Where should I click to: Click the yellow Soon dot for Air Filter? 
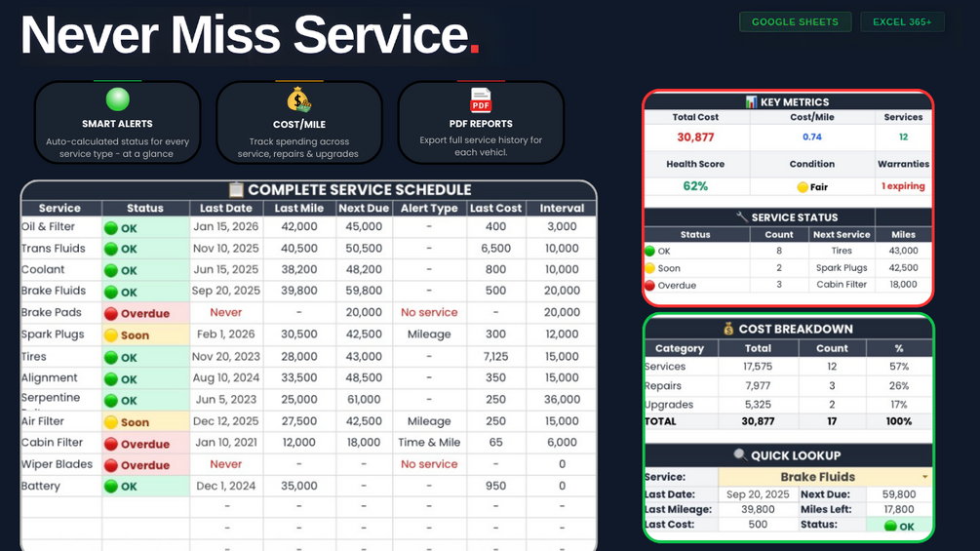tap(111, 422)
